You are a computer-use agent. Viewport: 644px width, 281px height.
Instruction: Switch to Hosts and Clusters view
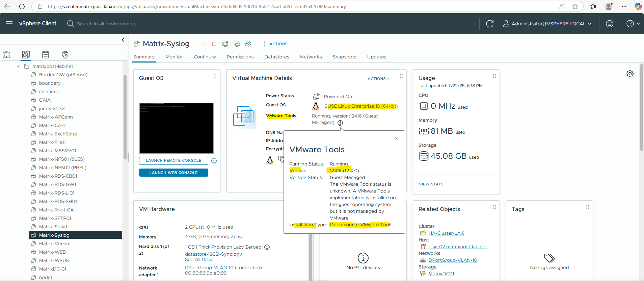tap(6, 55)
